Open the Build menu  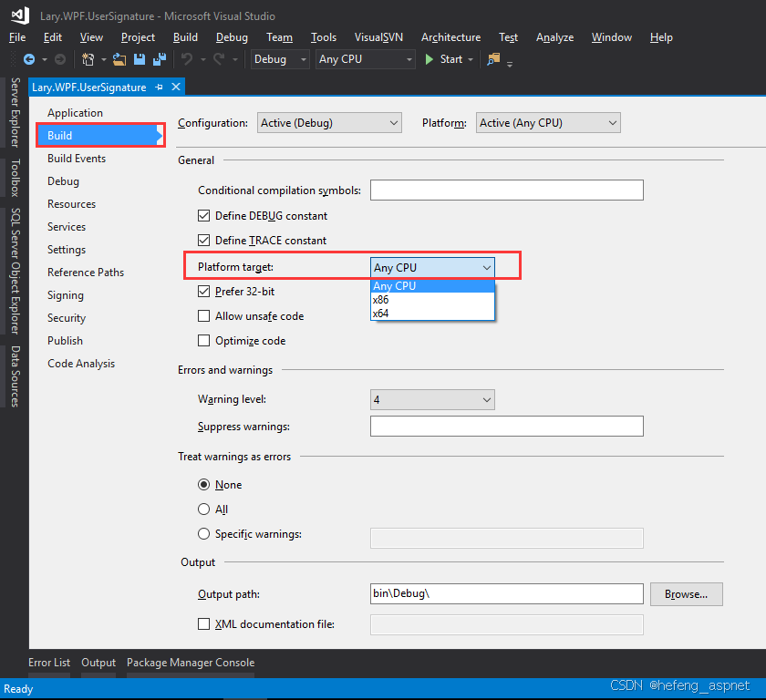[185, 37]
